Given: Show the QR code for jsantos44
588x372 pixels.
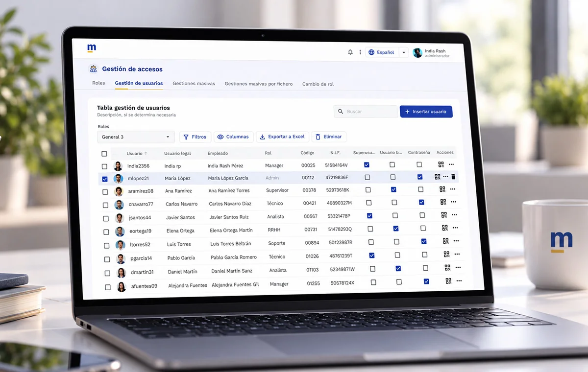Looking at the screenshot, I should coord(444,214).
